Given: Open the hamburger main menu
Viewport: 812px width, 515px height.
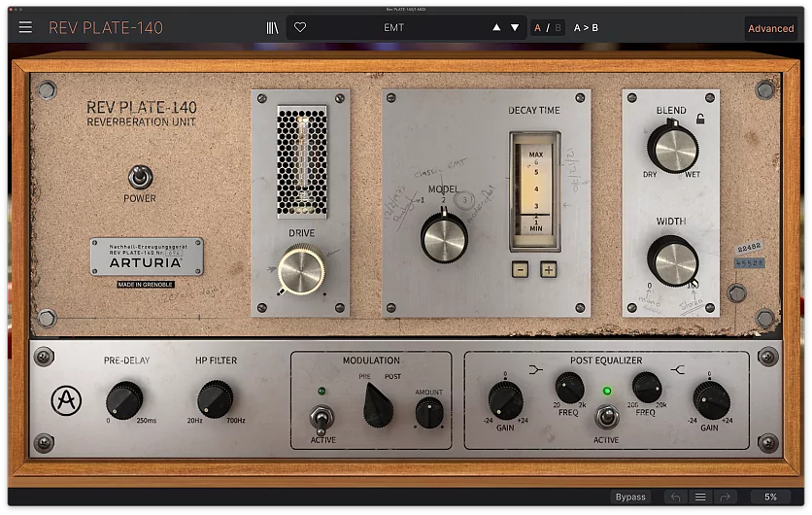Looking at the screenshot, I should coord(25,28).
